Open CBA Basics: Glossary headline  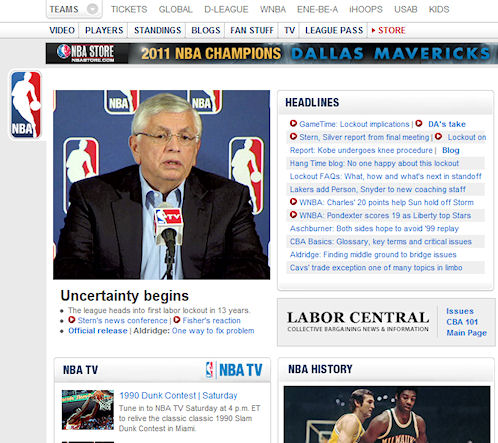(x=381, y=241)
